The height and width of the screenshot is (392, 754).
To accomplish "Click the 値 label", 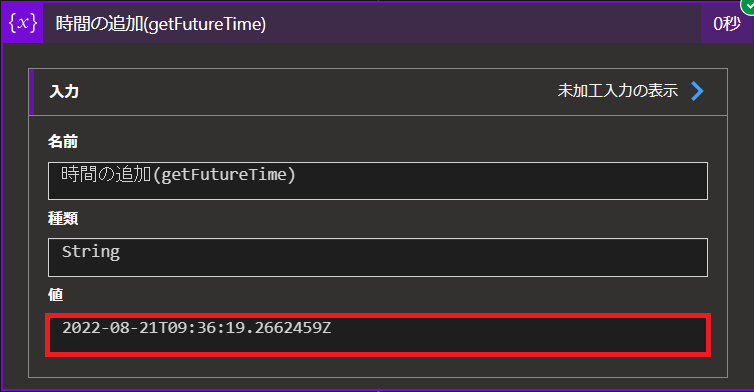I will pyautogui.click(x=56, y=294).
